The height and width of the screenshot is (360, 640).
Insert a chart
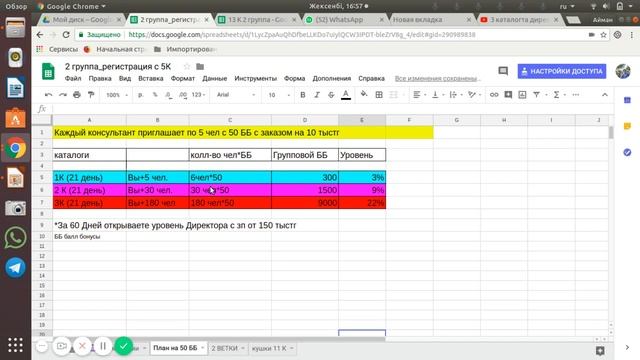[x=522, y=95]
